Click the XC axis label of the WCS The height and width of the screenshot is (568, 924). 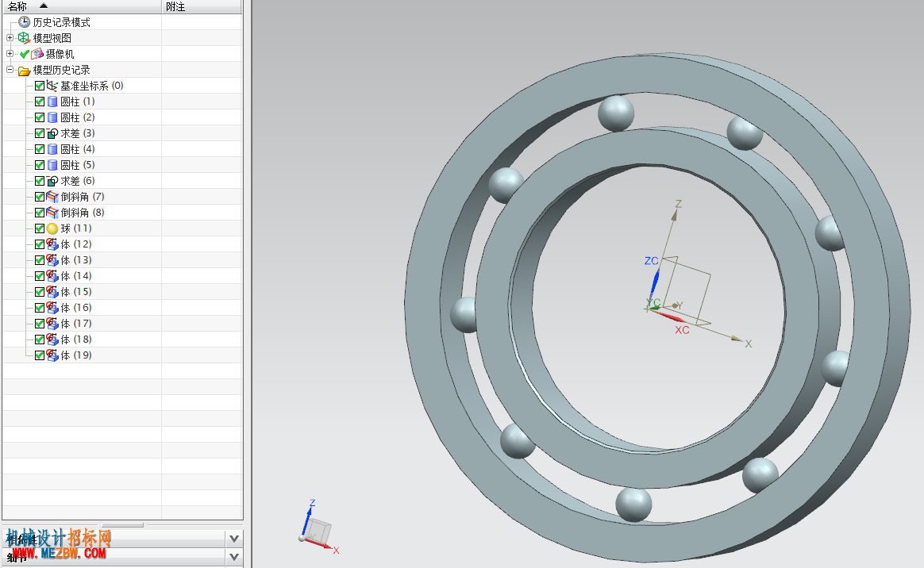click(x=683, y=330)
